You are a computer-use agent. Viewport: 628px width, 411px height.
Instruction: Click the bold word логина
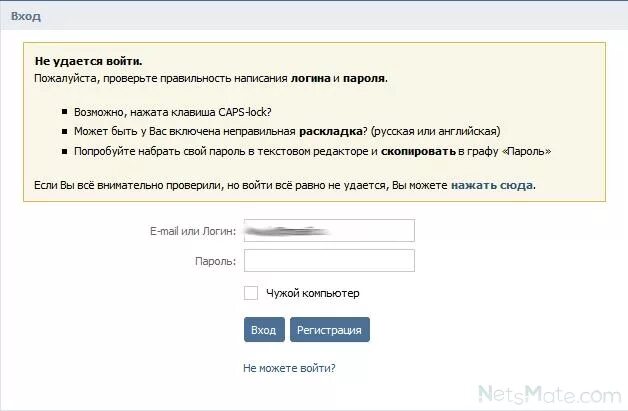click(310, 78)
